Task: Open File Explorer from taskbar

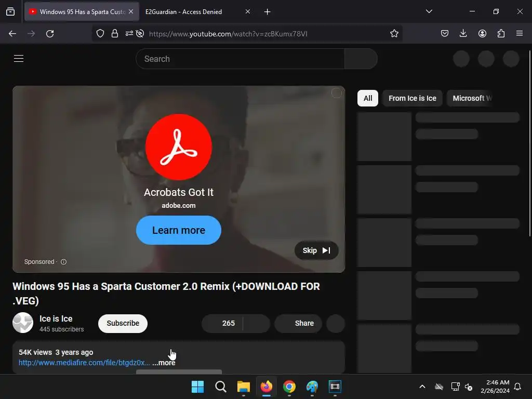Action: click(x=244, y=387)
